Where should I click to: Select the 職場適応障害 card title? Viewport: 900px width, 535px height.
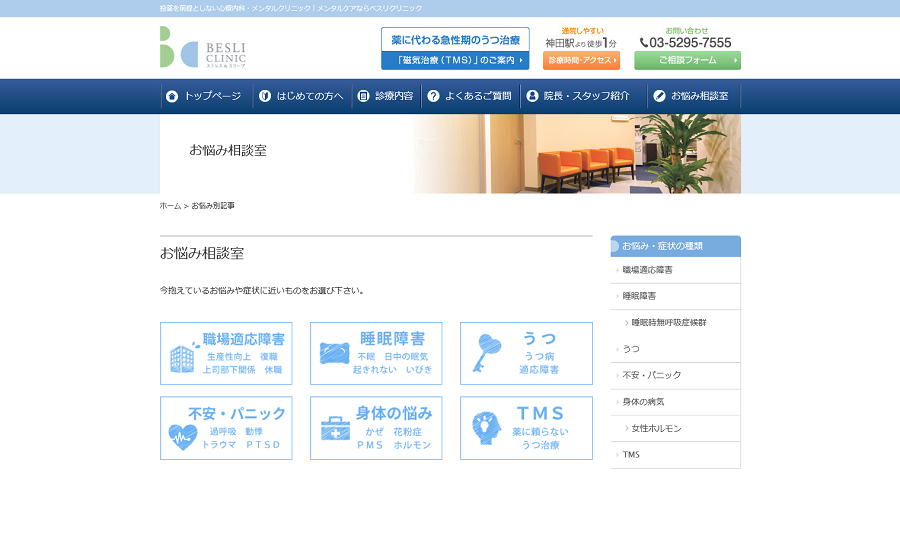coord(243,339)
